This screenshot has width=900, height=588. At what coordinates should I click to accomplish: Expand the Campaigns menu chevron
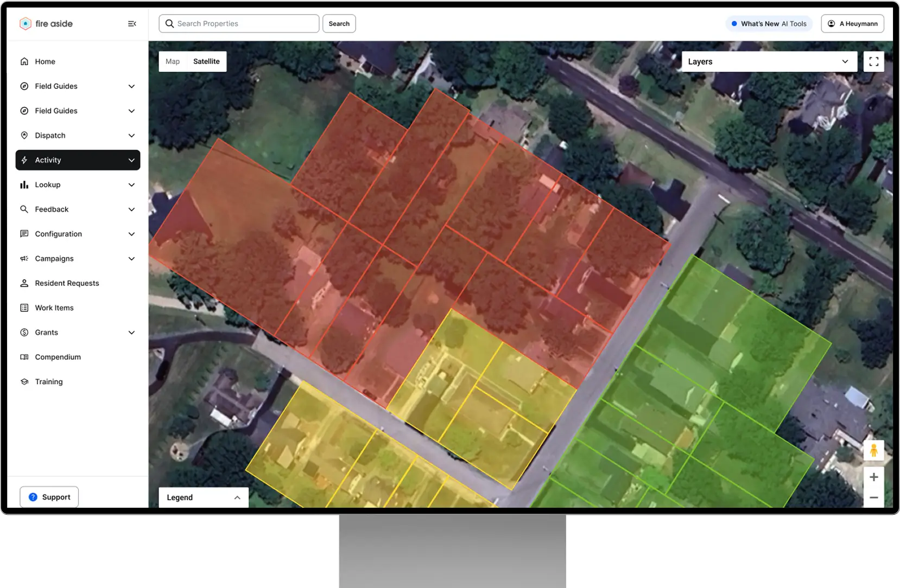(131, 259)
